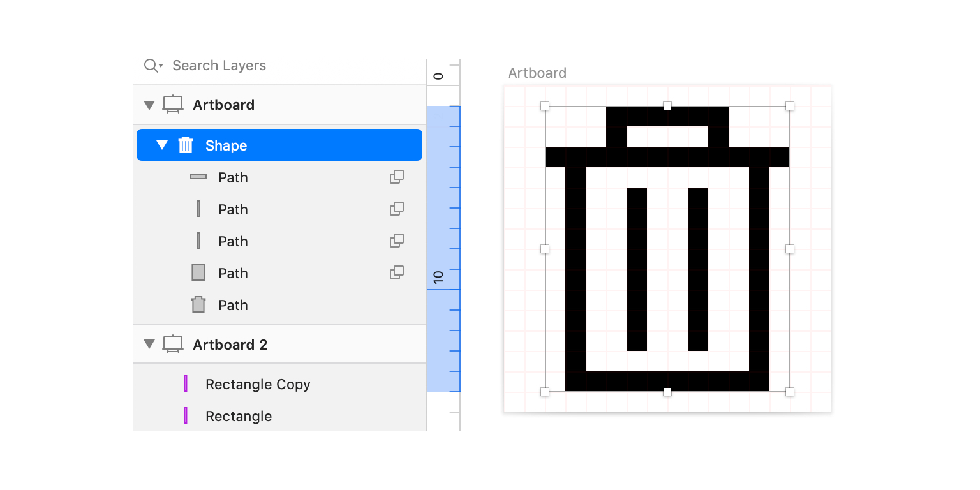Click the trash can icon on the Shape layer

pyautogui.click(x=186, y=145)
